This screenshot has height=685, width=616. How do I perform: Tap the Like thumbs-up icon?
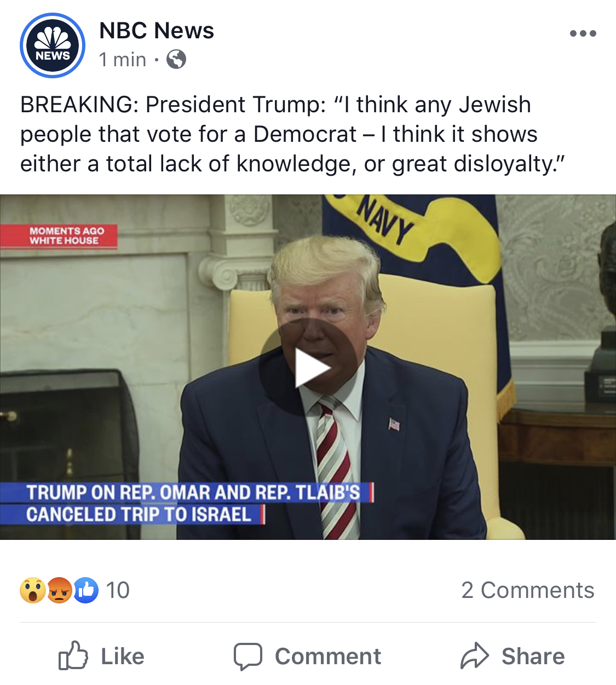click(x=73, y=655)
